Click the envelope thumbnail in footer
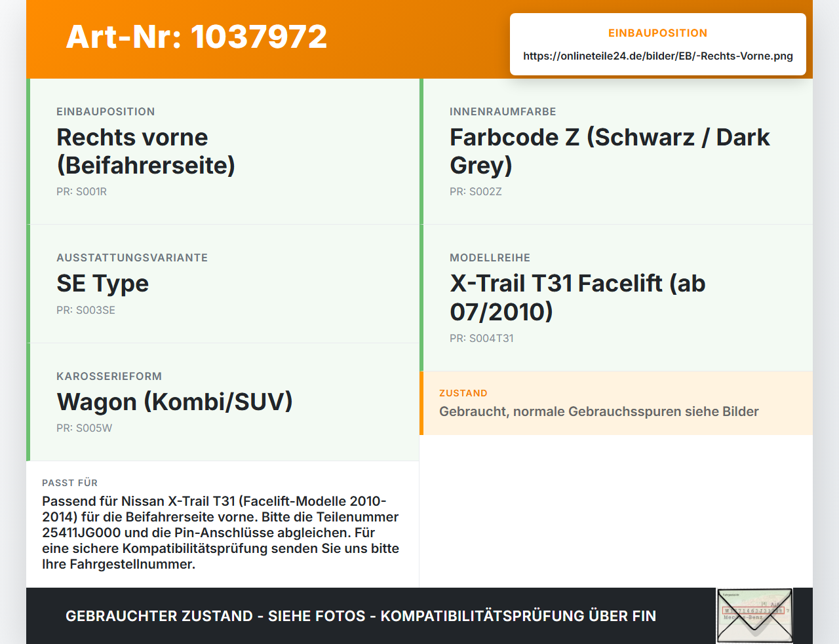Screen dimensions: 839x644 (754, 616)
